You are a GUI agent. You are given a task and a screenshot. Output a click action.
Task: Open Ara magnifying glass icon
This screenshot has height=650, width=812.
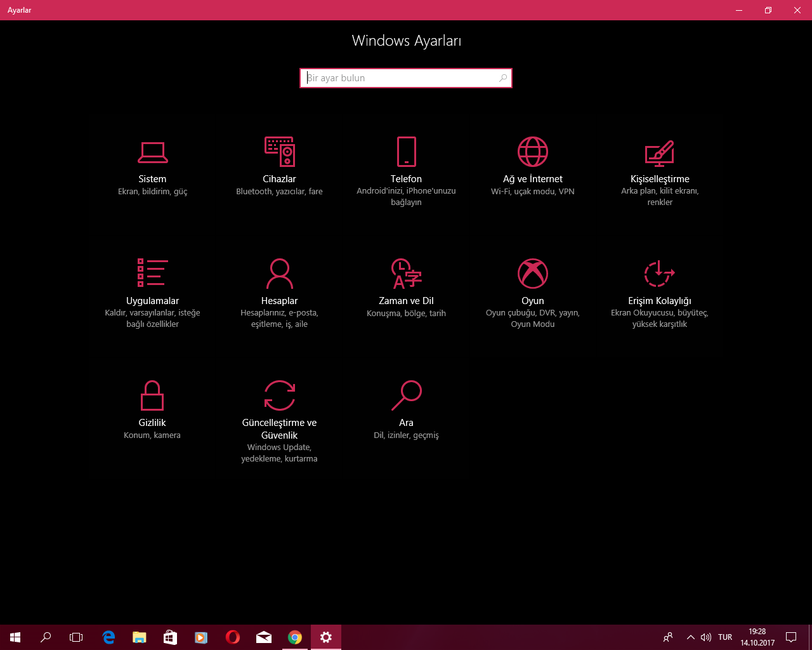click(406, 395)
